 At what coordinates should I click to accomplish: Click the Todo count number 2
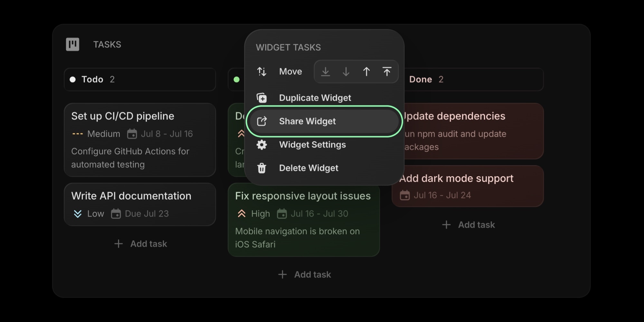click(x=112, y=79)
